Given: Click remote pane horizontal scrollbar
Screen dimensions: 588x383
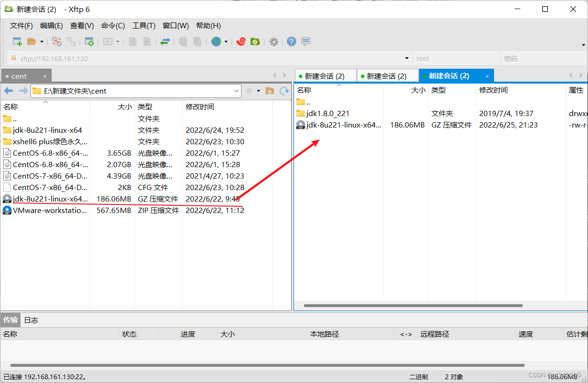Looking at the screenshot, I should [413, 306].
